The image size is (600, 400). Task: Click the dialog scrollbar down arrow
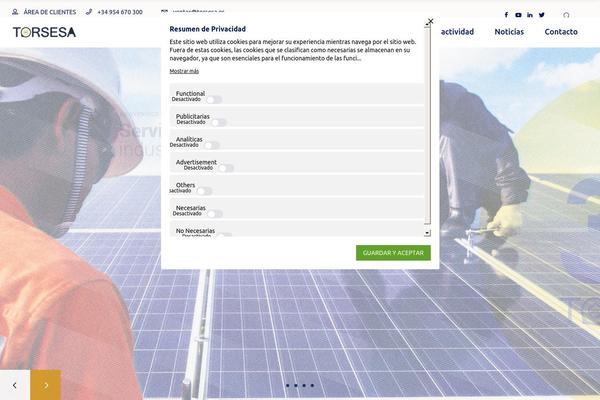(x=427, y=233)
